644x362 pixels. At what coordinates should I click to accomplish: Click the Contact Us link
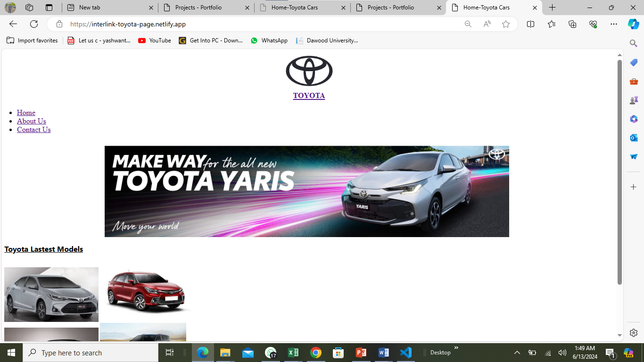(33, 130)
